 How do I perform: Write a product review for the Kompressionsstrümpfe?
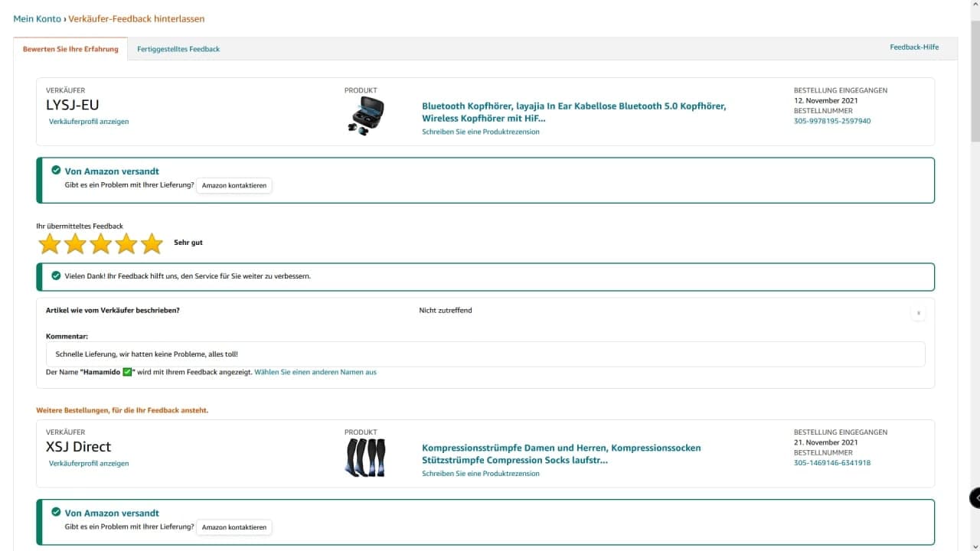(481, 474)
